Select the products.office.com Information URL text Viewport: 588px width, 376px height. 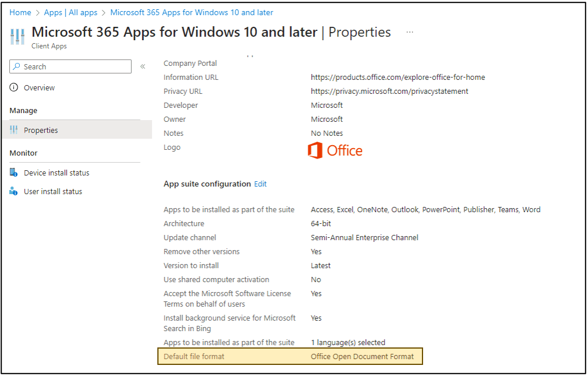[x=397, y=78]
